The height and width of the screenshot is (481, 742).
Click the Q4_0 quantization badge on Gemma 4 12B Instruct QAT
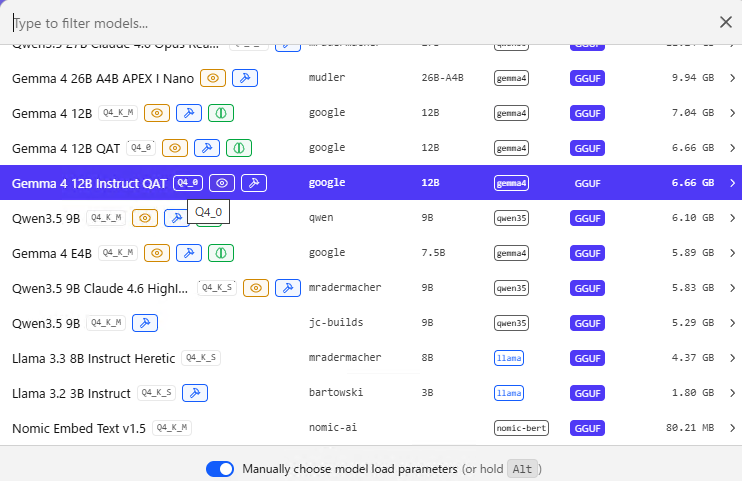tap(188, 183)
